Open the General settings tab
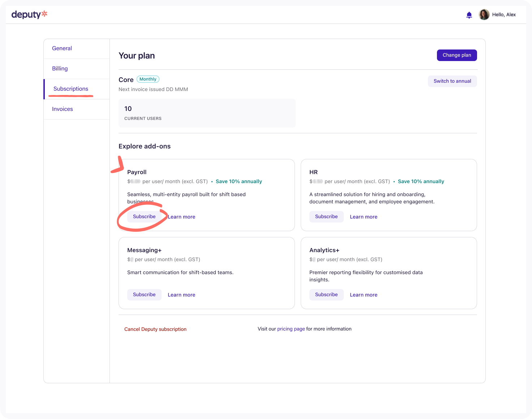 (x=62, y=48)
